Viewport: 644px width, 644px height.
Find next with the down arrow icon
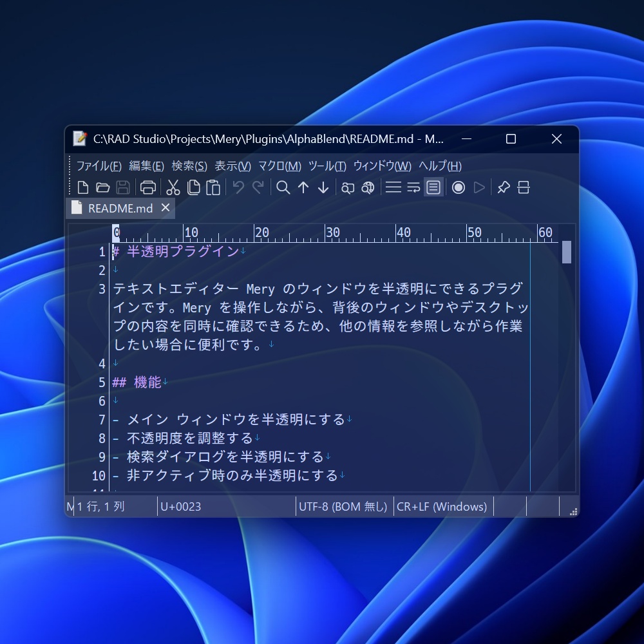pyautogui.click(x=323, y=187)
